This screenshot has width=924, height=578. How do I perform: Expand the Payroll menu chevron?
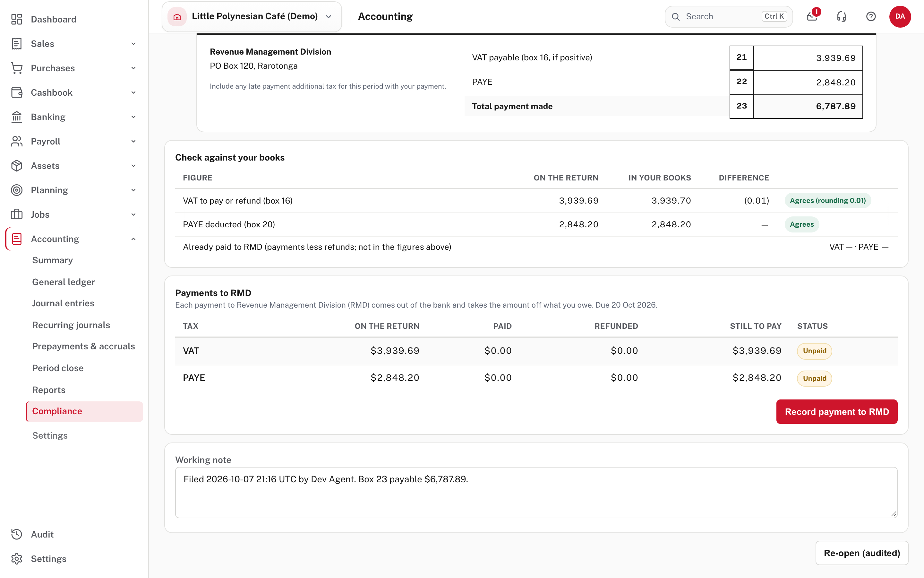tap(133, 141)
